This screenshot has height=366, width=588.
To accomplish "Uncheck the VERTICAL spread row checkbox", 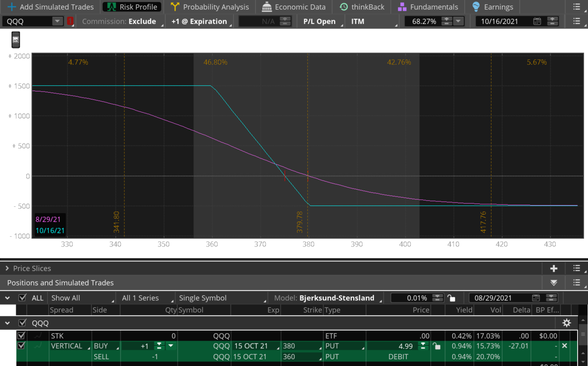I will 21,346.
